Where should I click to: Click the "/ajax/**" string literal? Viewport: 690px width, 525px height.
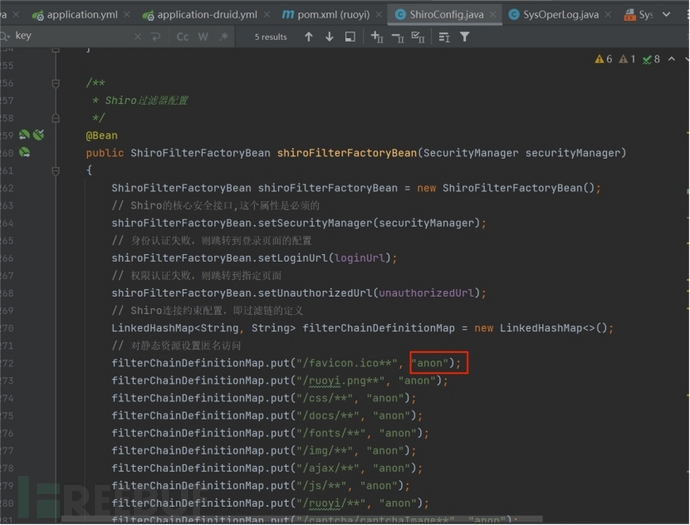[328, 468]
